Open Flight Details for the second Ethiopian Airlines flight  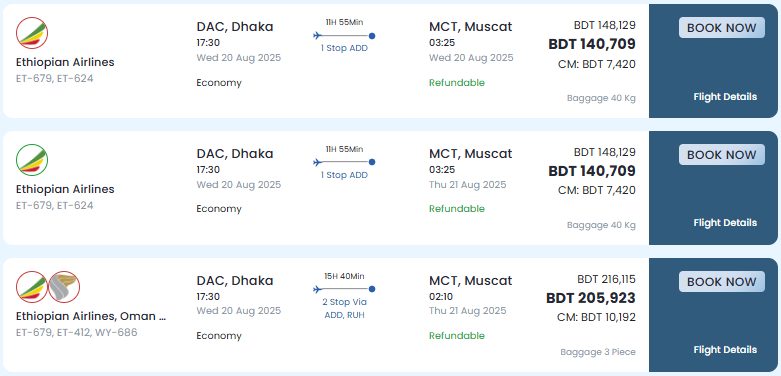725,223
